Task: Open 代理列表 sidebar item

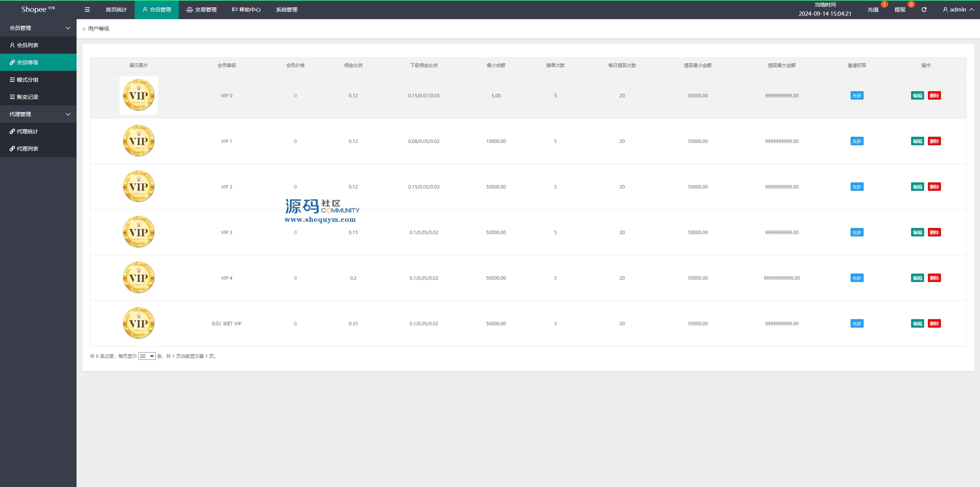Action: point(27,149)
